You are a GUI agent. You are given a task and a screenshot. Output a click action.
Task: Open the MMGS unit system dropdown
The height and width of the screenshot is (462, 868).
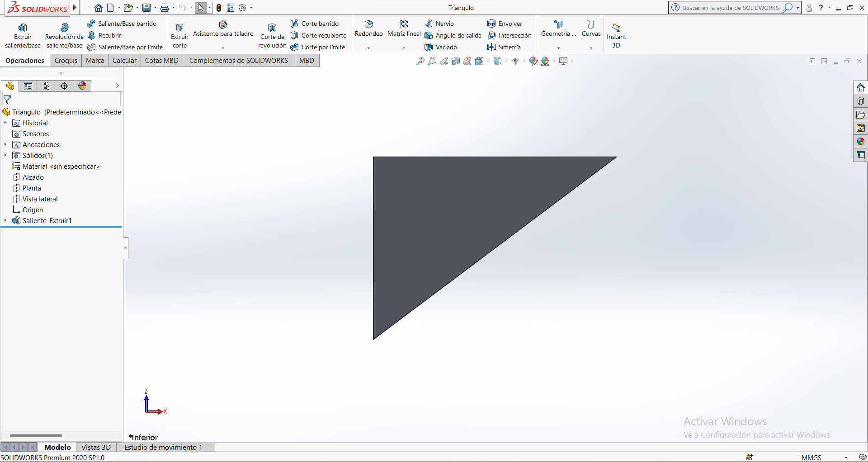coord(846,457)
